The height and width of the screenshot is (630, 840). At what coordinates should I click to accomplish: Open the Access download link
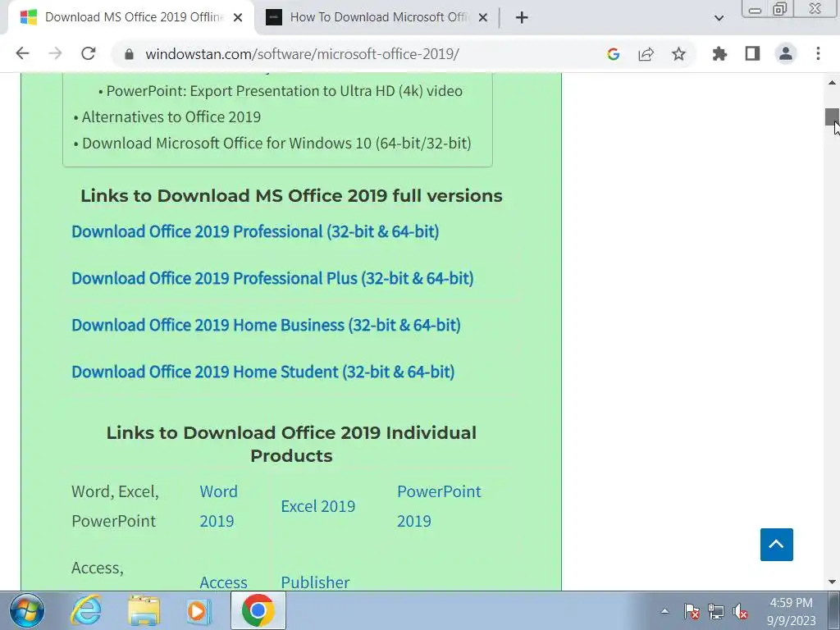[x=223, y=582]
